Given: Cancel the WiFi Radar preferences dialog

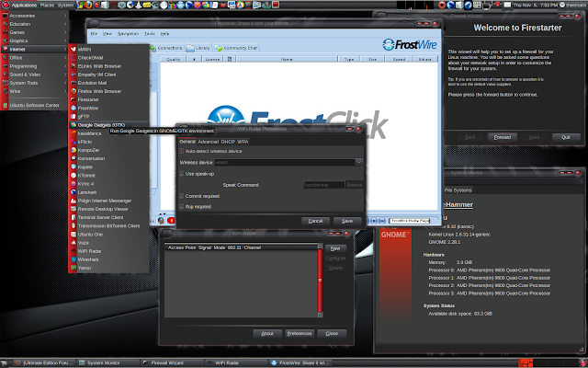Looking at the screenshot, I should tap(315, 221).
